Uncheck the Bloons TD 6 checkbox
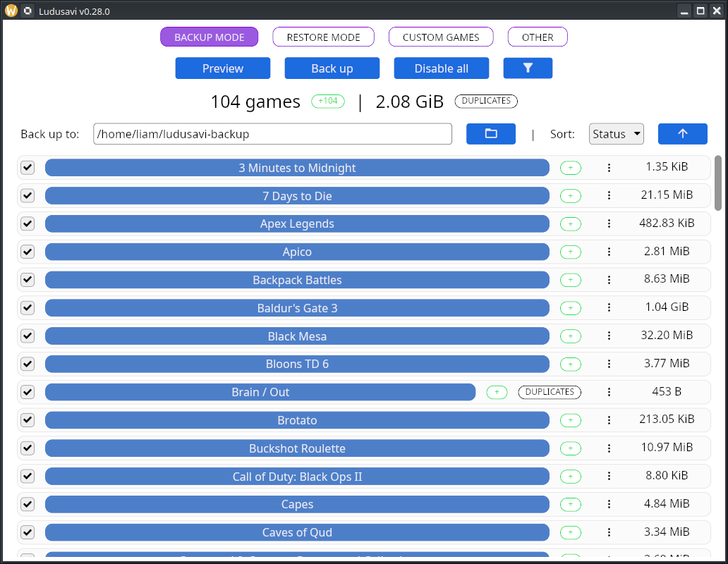Viewport: 728px width, 564px height. [28, 364]
